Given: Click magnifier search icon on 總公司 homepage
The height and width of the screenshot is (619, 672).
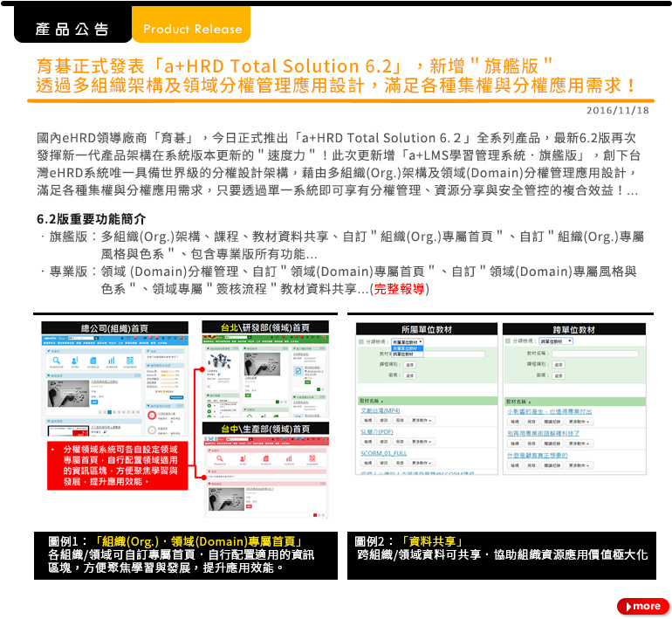Looking at the screenshot, I should 55,360.
